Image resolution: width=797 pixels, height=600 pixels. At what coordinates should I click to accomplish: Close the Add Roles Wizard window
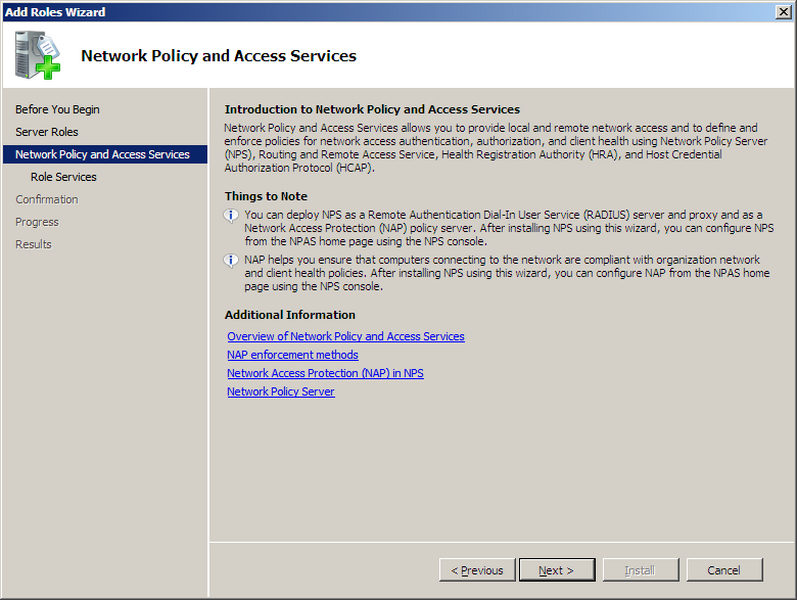783,12
